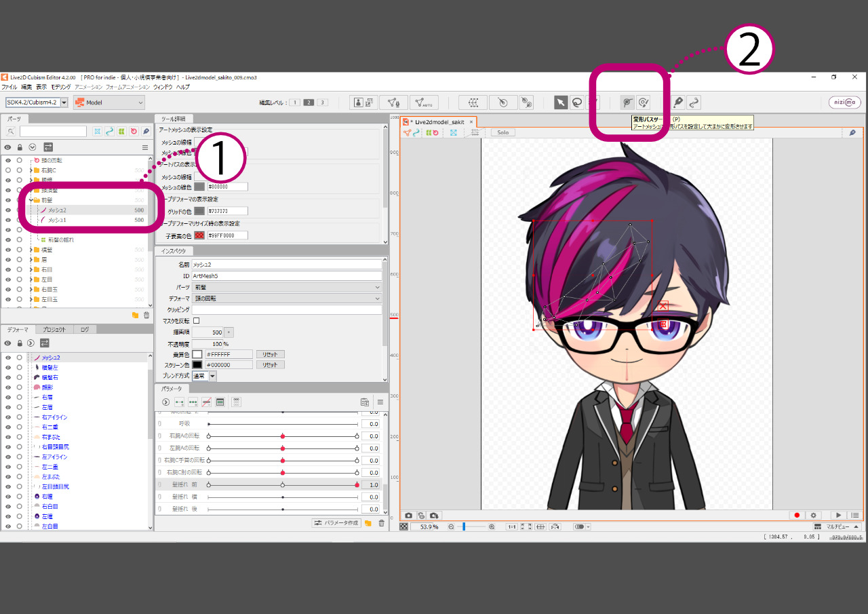Click 乗算色 white color swatch
This screenshot has height=614, width=868.
click(197, 354)
